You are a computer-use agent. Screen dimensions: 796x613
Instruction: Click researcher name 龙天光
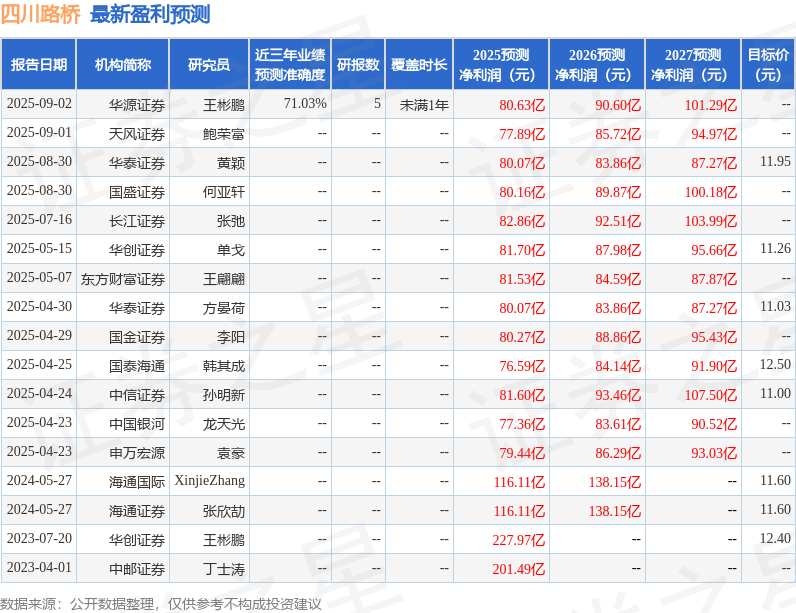click(223, 424)
